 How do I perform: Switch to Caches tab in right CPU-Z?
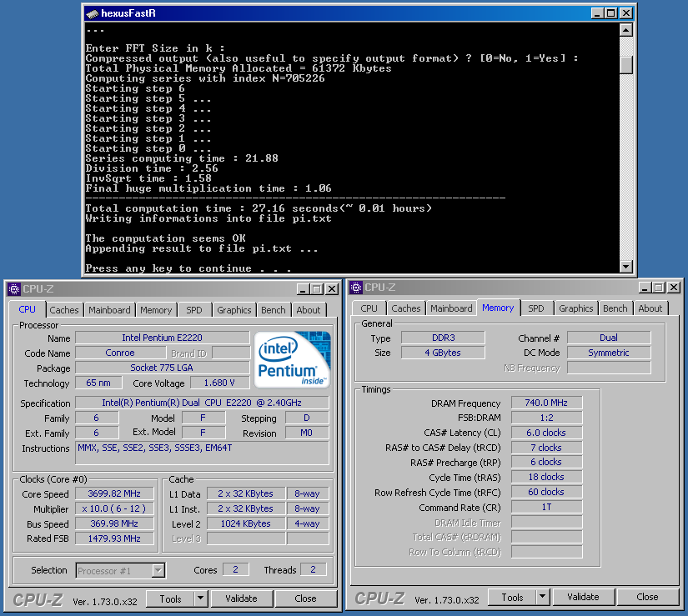[406, 308]
